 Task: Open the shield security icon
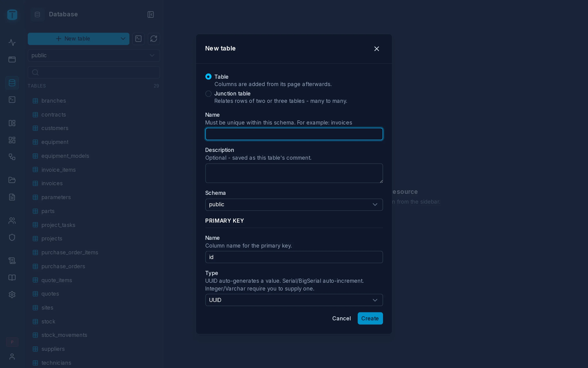tap(12, 237)
